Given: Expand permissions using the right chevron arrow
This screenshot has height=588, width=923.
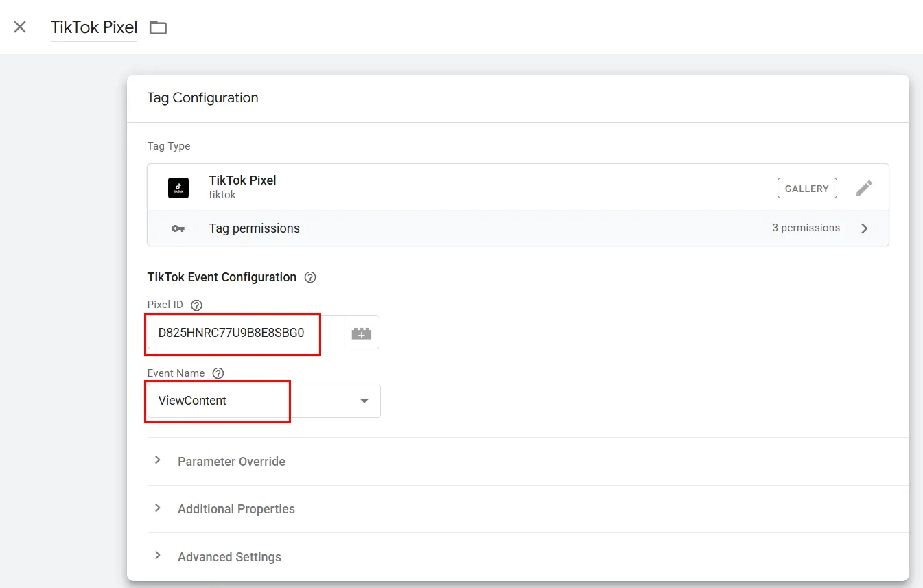Looking at the screenshot, I should pos(865,228).
